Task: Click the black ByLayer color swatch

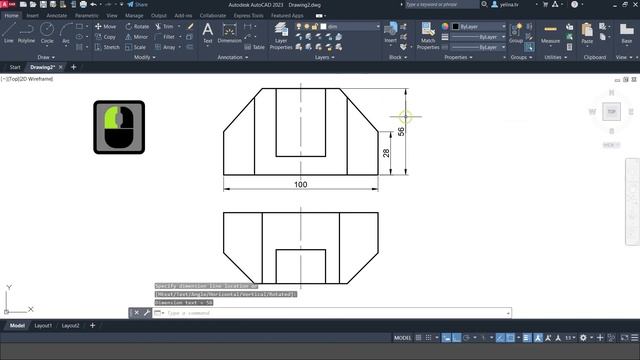Action: (456, 27)
